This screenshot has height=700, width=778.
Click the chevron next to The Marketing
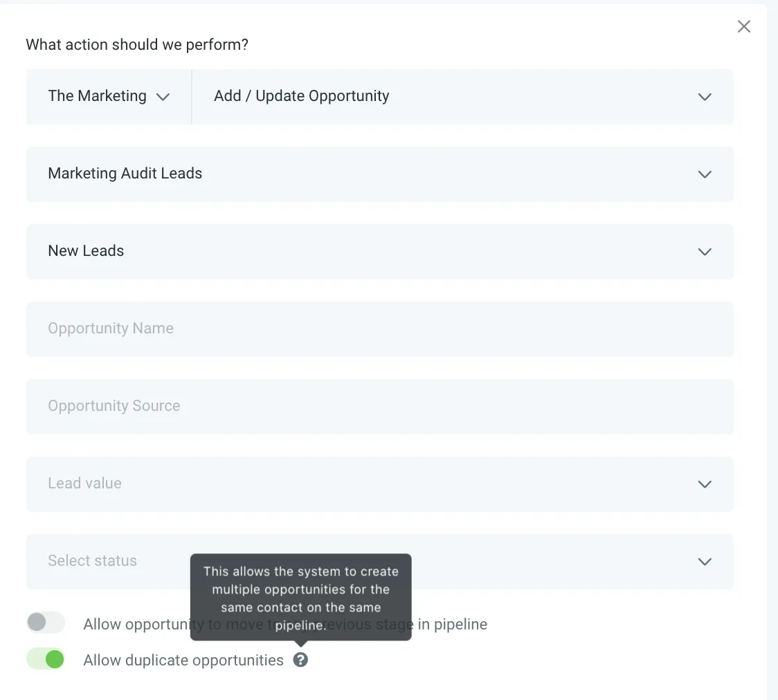tap(163, 97)
